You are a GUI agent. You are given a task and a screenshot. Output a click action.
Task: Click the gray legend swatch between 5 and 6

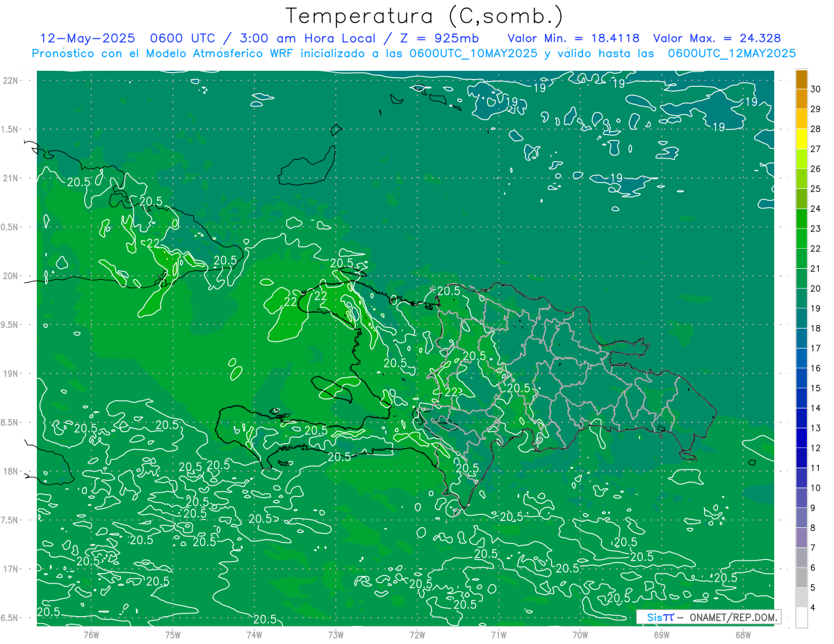[801, 578]
